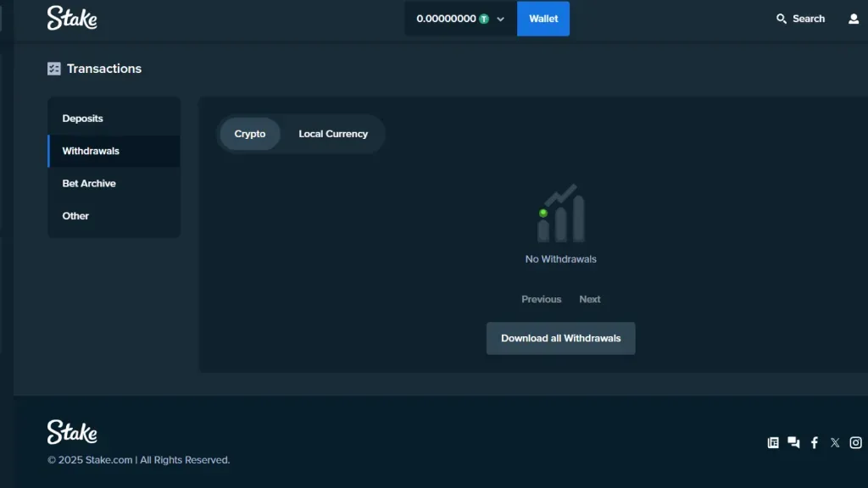
Task: Open the forum chat bubbles icon
Action: pyautogui.click(x=793, y=442)
